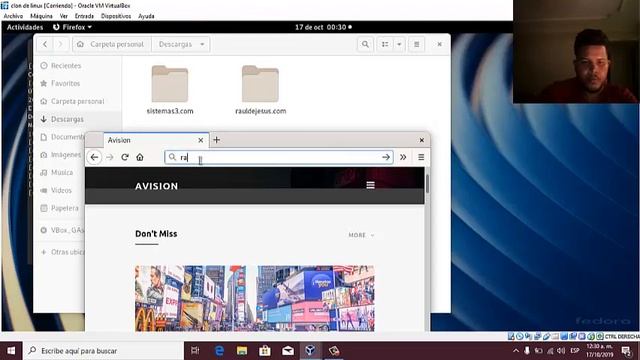Open the clock showing 17 de oct
Viewport: 640px width, 360px height.
(x=323, y=27)
